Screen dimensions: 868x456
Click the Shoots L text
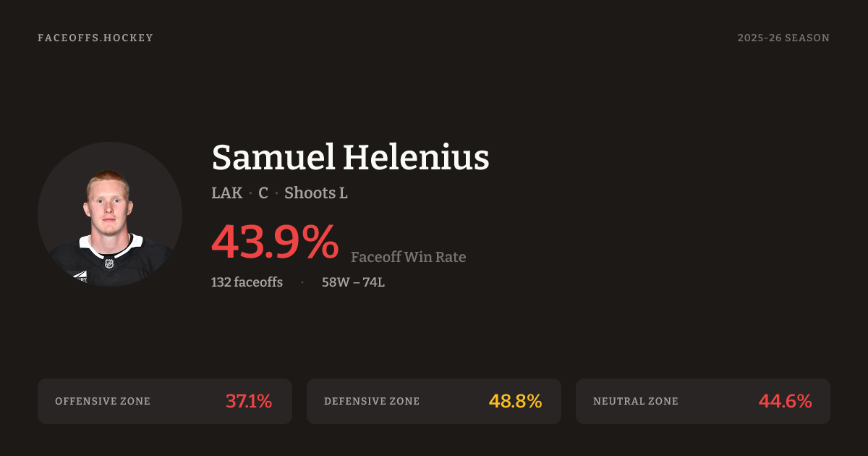coord(316,193)
